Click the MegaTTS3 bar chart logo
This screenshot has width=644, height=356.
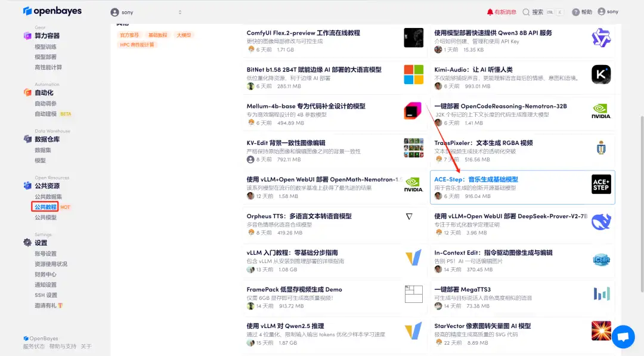tap(602, 293)
